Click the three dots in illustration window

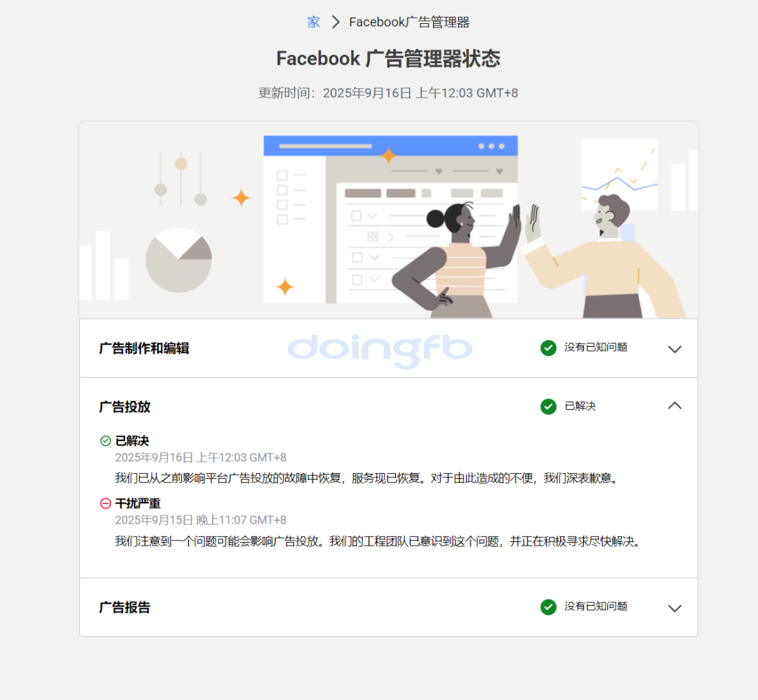(x=491, y=146)
